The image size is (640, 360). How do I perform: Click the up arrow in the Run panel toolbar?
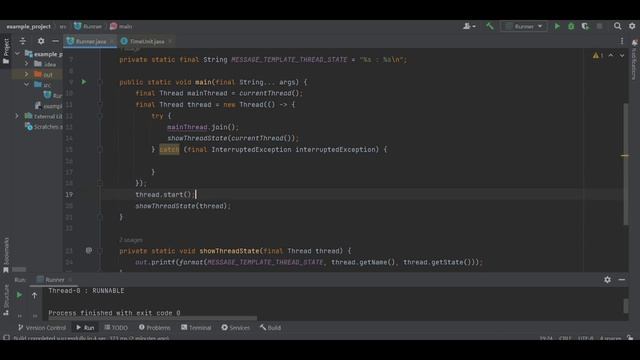pos(34,295)
